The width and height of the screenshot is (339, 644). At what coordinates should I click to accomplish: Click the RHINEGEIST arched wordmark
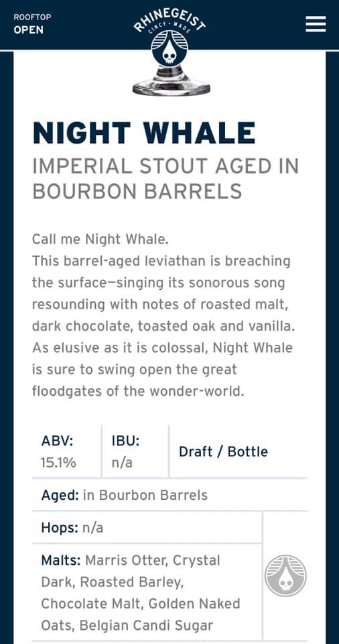(169, 19)
